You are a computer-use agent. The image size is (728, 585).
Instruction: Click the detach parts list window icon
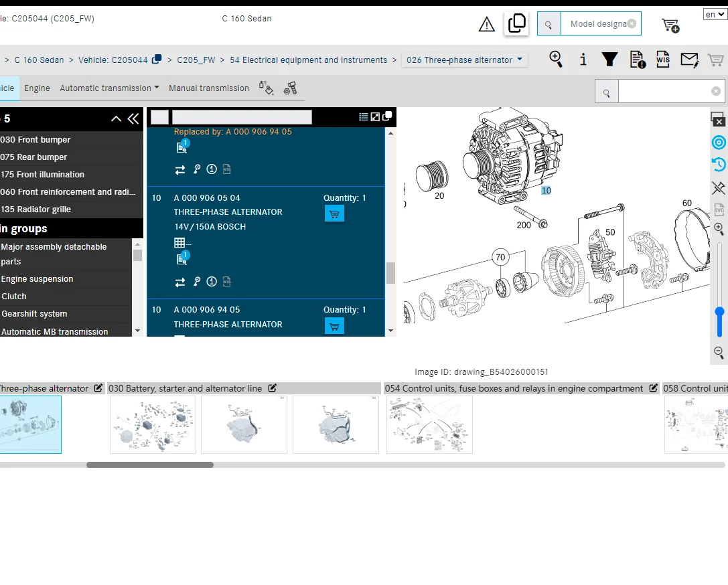(386, 116)
